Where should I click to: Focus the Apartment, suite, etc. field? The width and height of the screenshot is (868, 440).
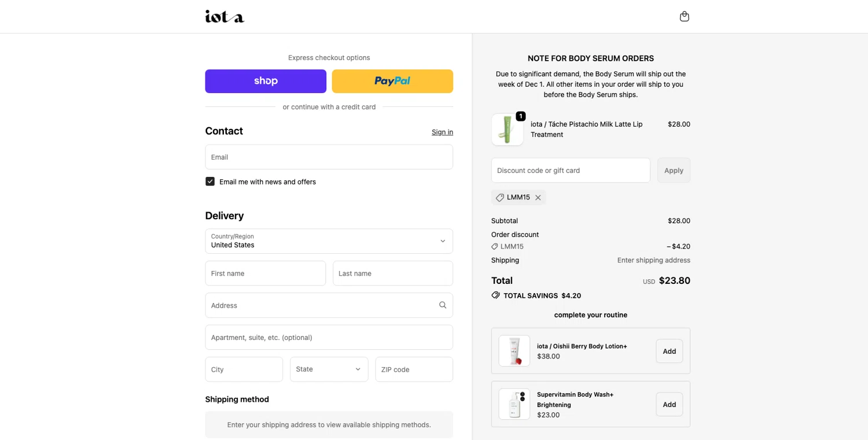(329, 338)
